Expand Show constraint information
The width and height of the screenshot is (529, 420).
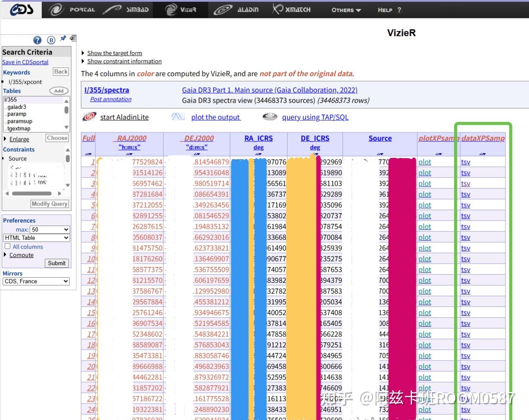coord(124,61)
